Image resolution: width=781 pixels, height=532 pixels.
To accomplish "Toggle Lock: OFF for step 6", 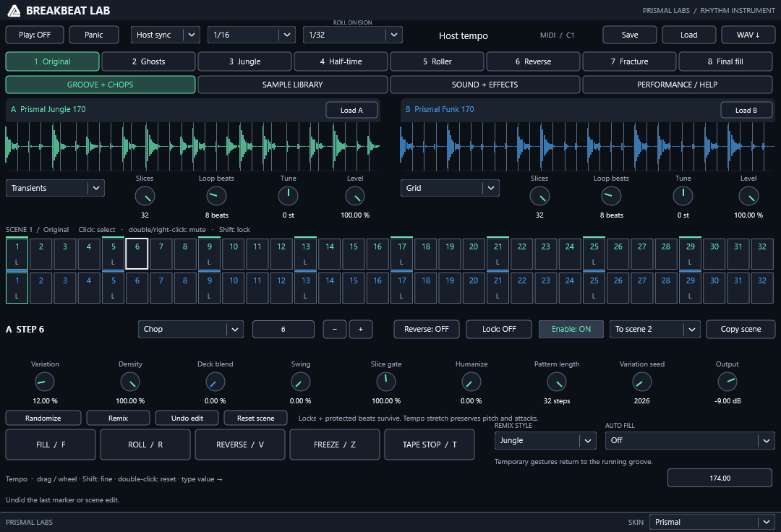I will tap(498, 329).
